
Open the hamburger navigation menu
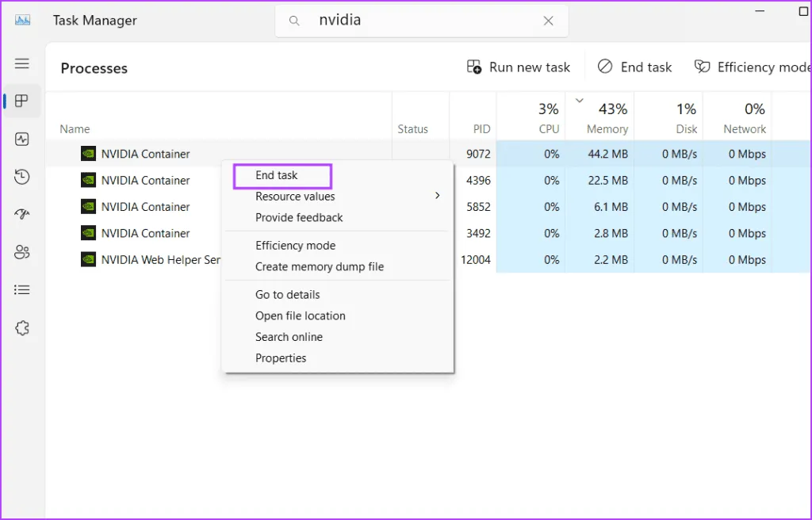point(22,63)
